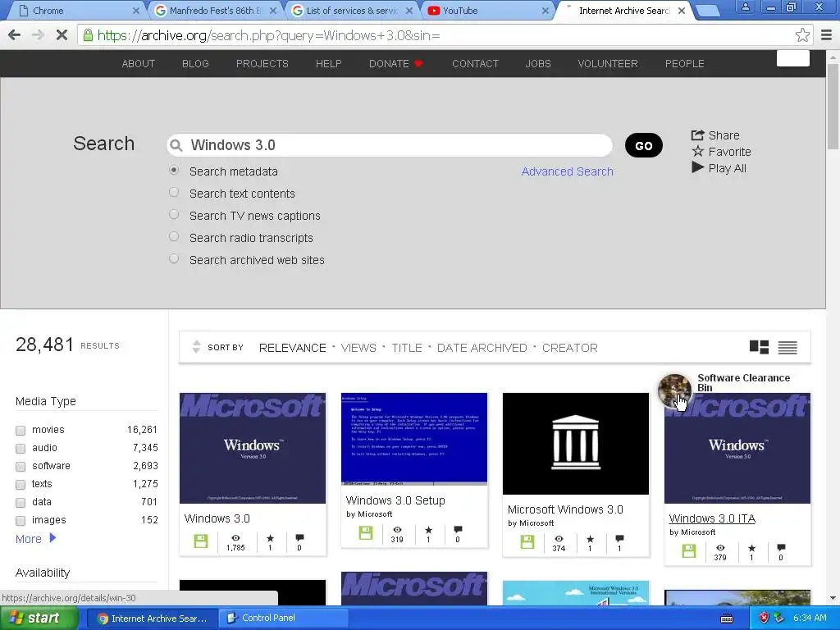Switch to List of services tab
Viewport: 840px width, 630px height.
click(351, 10)
